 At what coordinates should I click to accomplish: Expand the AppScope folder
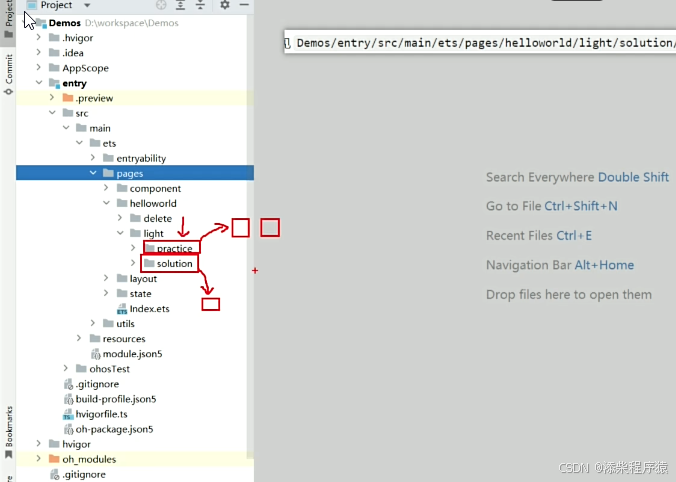coord(38,68)
